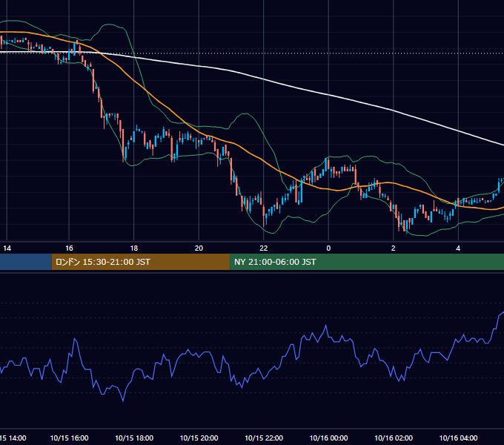Click the 10/16 04:00 date label
This screenshot has width=504, height=445.
coord(458,438)
